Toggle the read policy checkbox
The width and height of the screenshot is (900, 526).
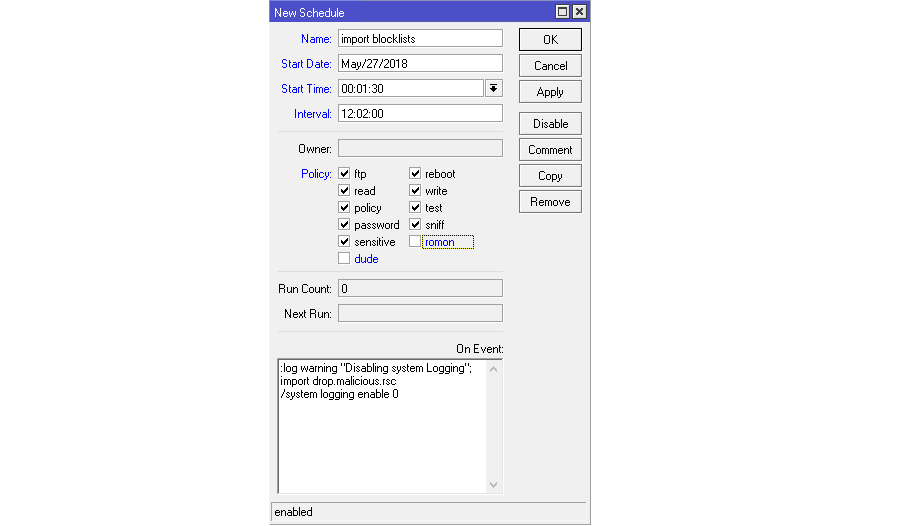coord(344,191)
